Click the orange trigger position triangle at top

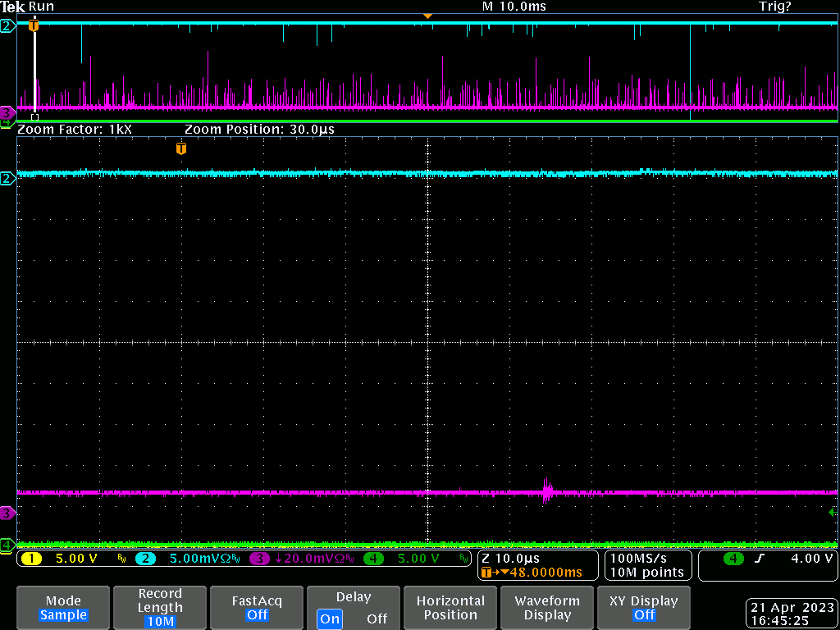point(427,16)
